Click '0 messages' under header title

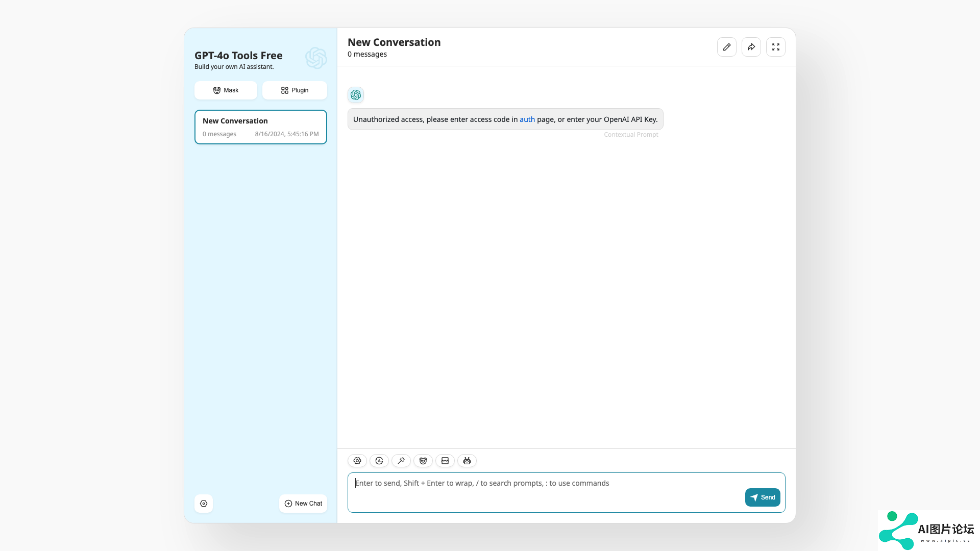point(367,54)
